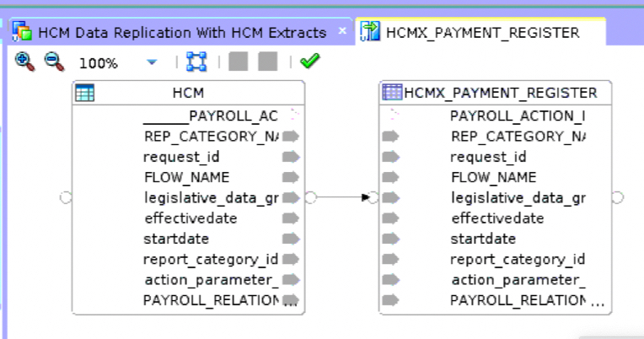
Task: Click output arrow of HCM FLOW_NAME
Action: click(291, 177)
